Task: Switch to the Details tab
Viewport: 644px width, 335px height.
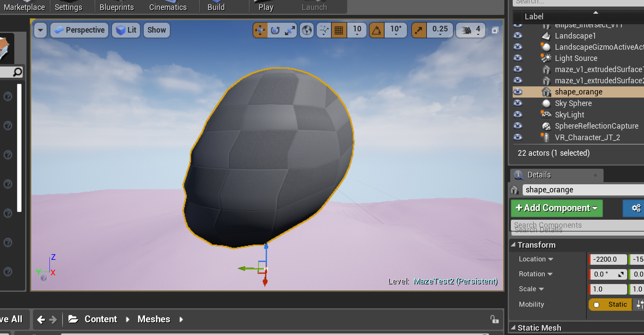Action: 539,175
